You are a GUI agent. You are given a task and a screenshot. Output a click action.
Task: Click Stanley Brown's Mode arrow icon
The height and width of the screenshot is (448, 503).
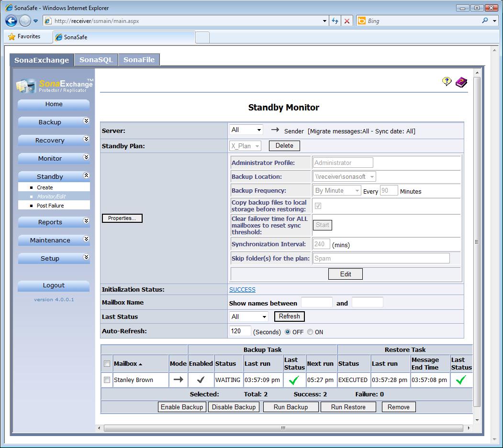178,380
